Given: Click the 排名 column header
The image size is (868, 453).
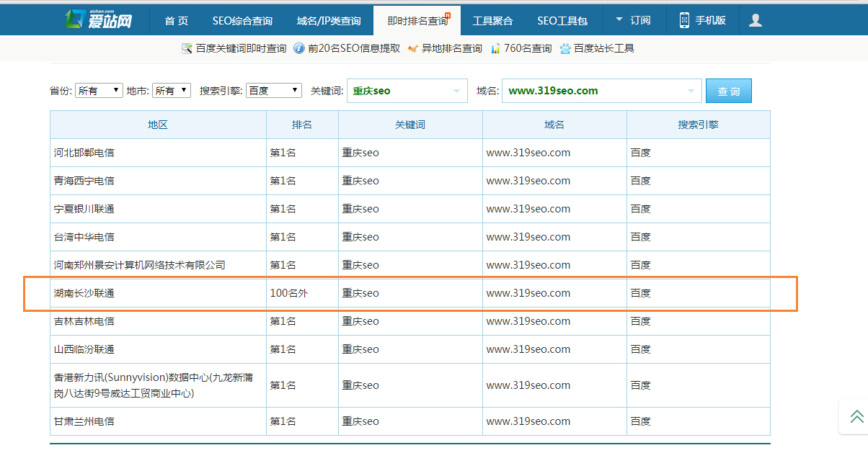Looking at the screenshot, I should tap(302, 125).
